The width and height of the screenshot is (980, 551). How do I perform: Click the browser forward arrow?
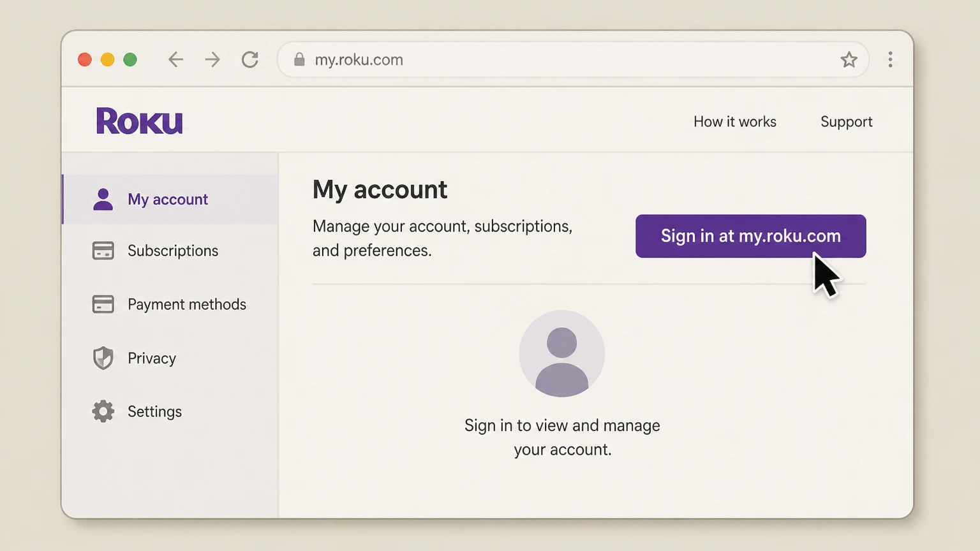click(x=212, y=60)
